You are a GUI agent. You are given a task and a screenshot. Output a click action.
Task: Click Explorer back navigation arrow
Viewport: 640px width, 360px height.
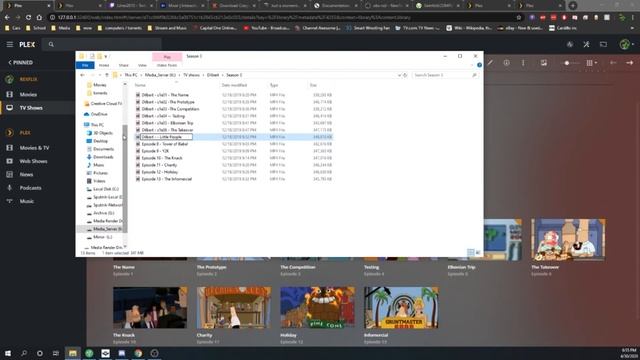click(82, 75)
